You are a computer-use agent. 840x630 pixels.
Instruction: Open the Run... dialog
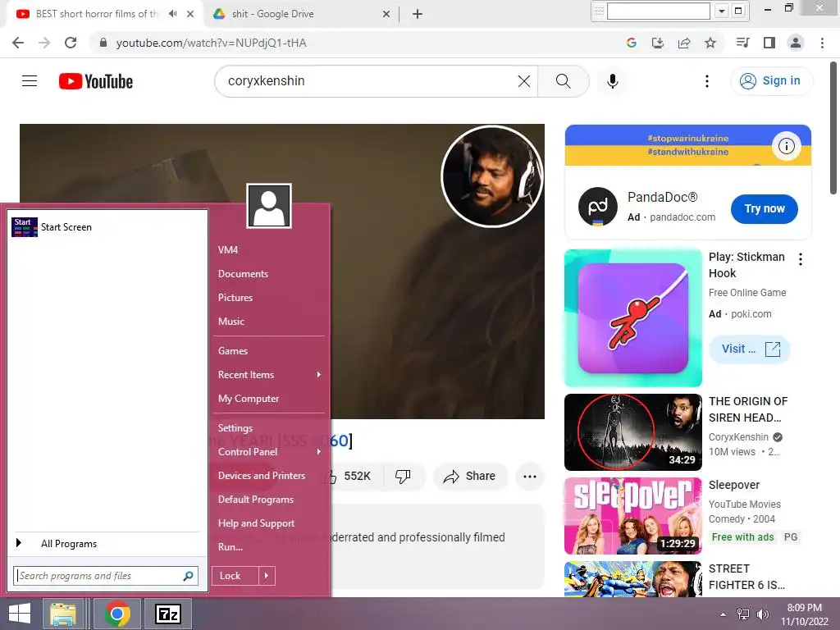(x=231, y=547)
